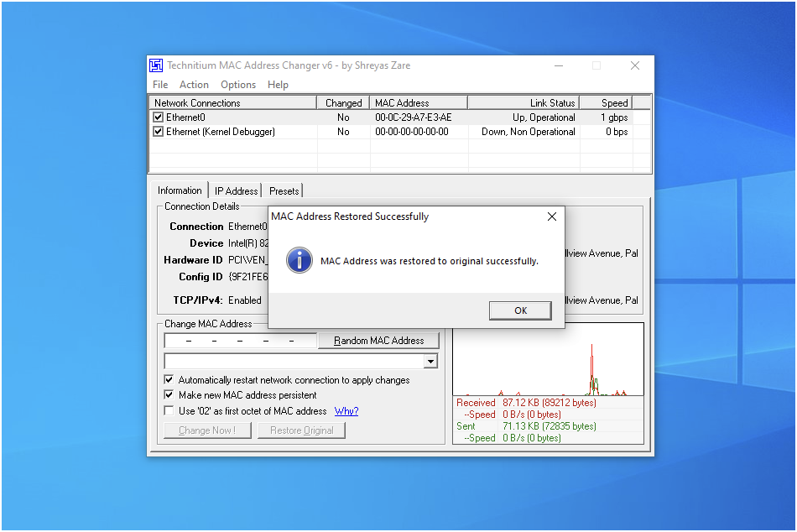
Task: Sort by MAC Address column header
Action: (x=419, y=102)
